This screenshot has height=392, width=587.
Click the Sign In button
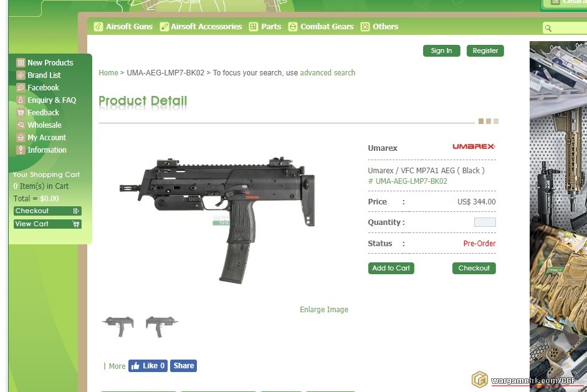[x=441, y=50]
